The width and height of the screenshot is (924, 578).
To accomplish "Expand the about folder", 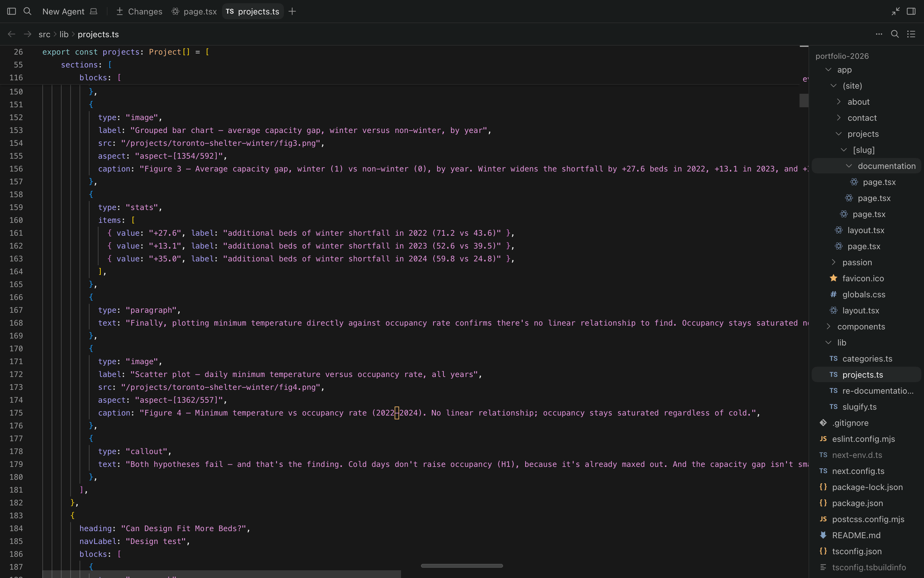I will coord(839,102).
